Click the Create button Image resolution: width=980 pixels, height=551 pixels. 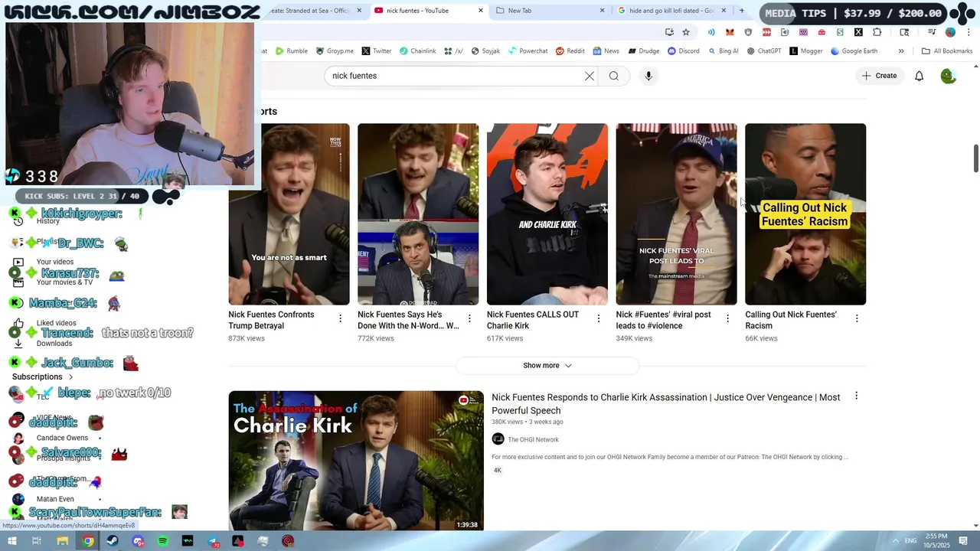click(879, 76)
